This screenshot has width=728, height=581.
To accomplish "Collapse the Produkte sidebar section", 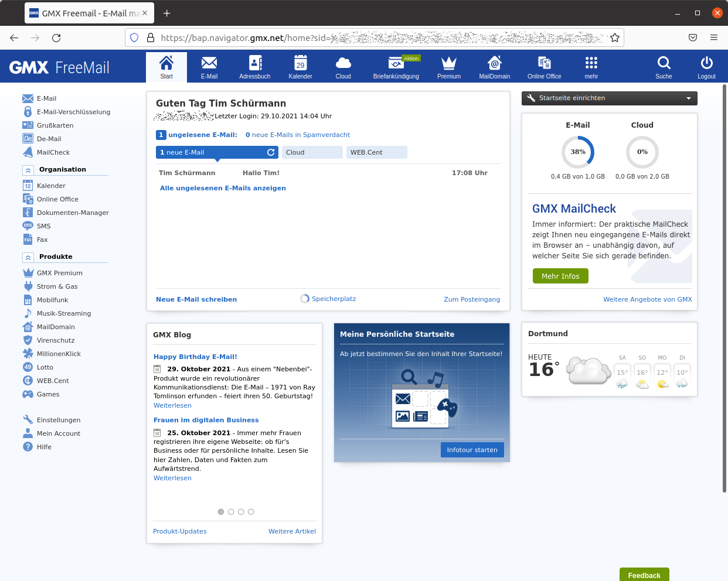I will click(x=28, y=257).
